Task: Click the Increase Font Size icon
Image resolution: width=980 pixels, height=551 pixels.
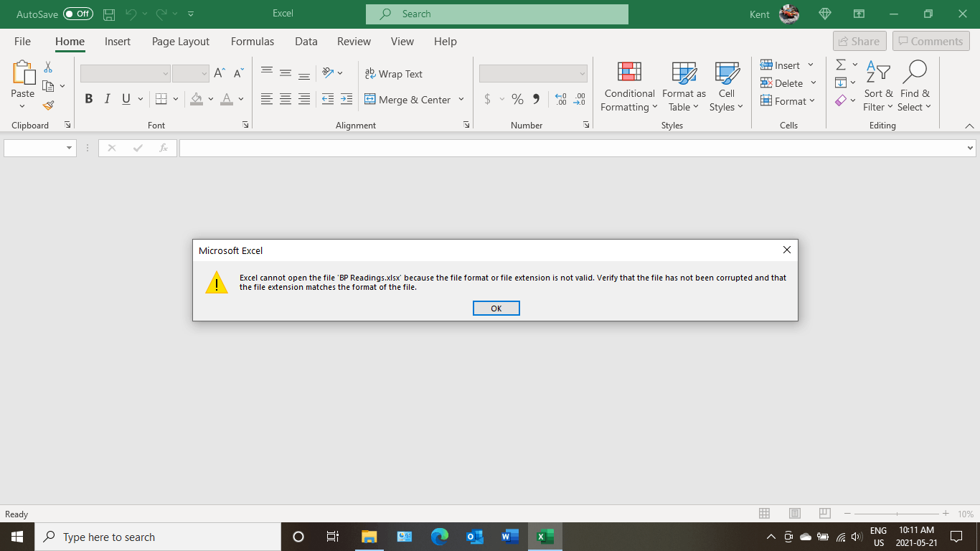Action: click(x=220, y=73)
